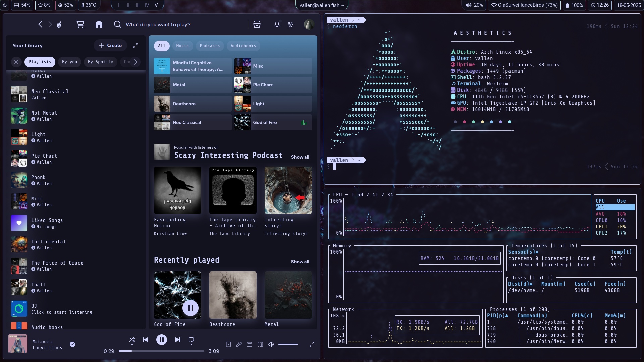Screen dimensions: 644x362
Task: Click the song progress bar
Action: click(x=161, y=351)
